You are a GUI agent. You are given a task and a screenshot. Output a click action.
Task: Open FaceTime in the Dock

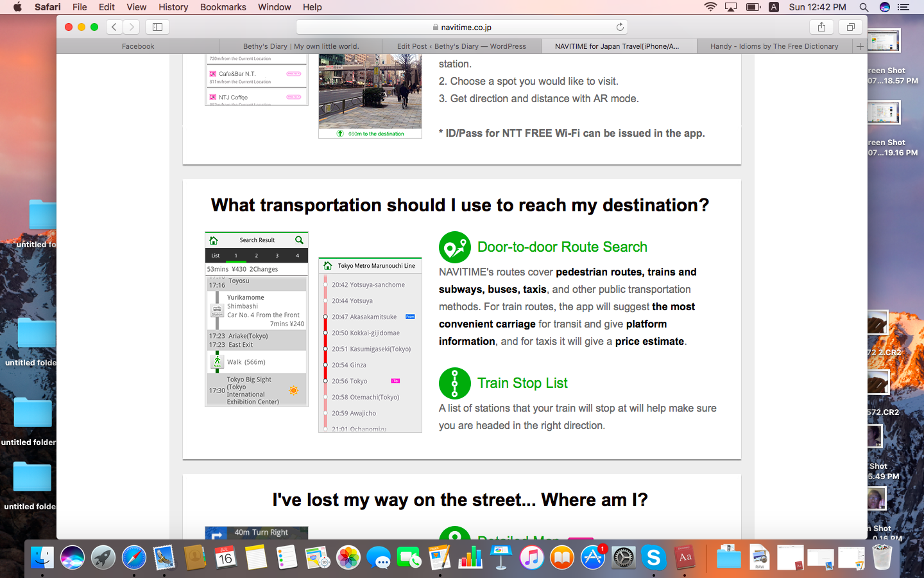[x=409, y=557]
